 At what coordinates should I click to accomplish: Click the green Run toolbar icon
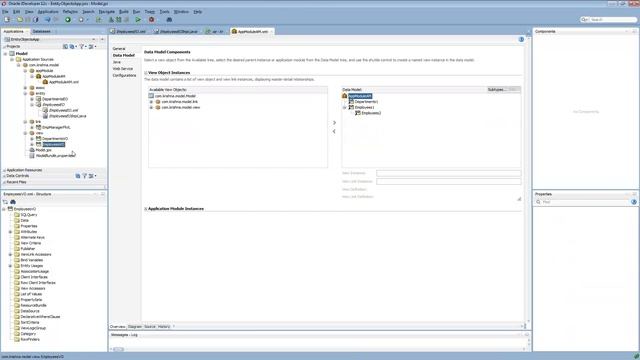click(138, 20)
